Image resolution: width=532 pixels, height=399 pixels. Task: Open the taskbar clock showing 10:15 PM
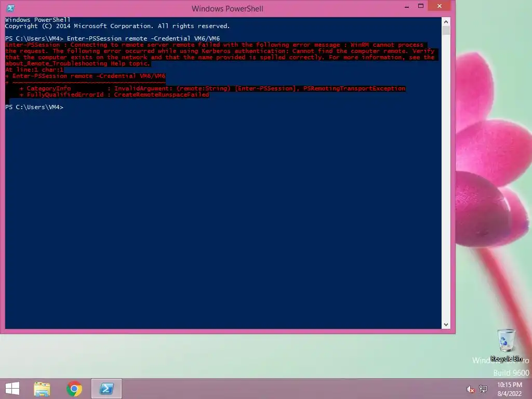coord(509,389)
